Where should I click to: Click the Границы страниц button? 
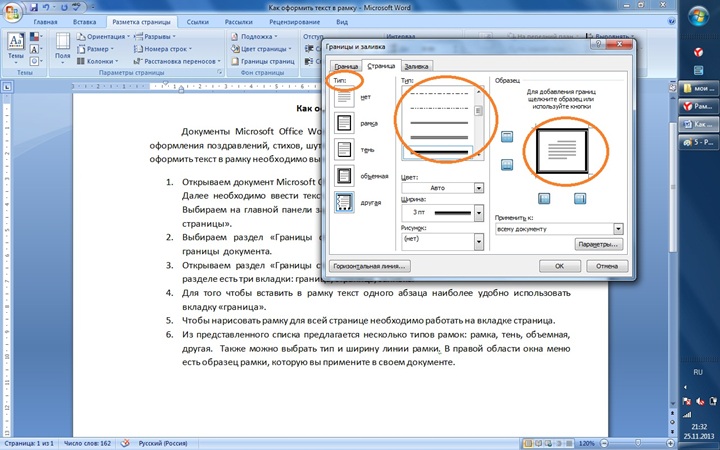(263, 61)
